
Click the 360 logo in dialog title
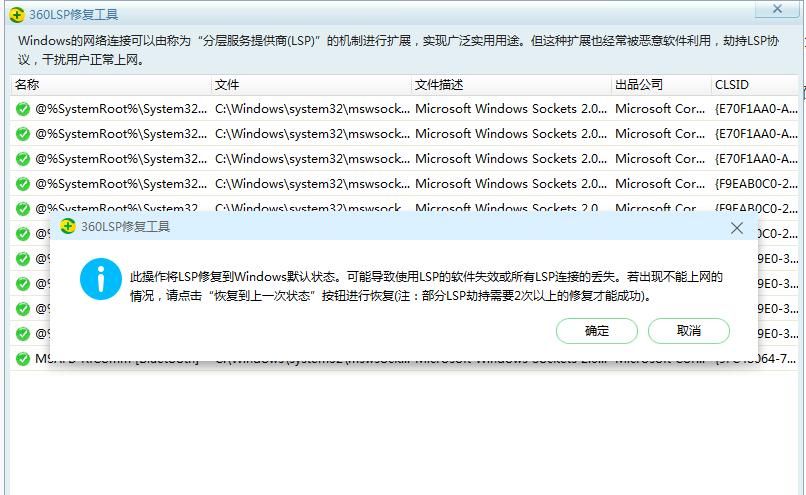coord(67,226)
